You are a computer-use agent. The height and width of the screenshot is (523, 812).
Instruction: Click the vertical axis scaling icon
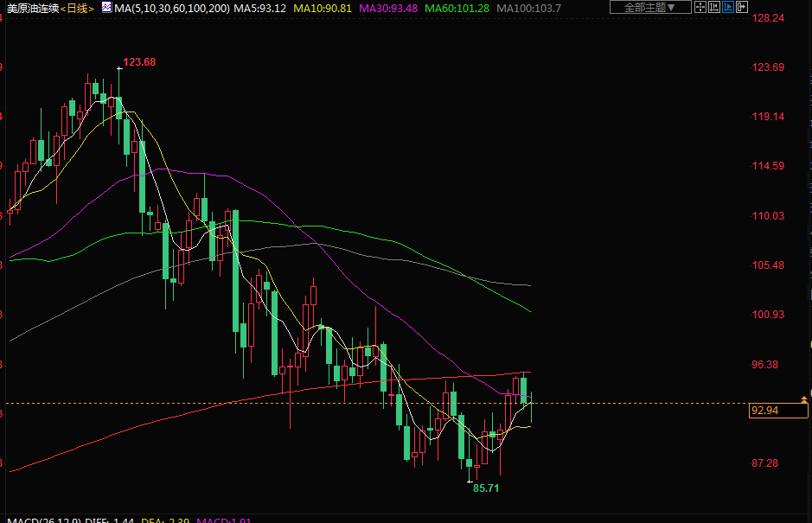tap(716, 8)
